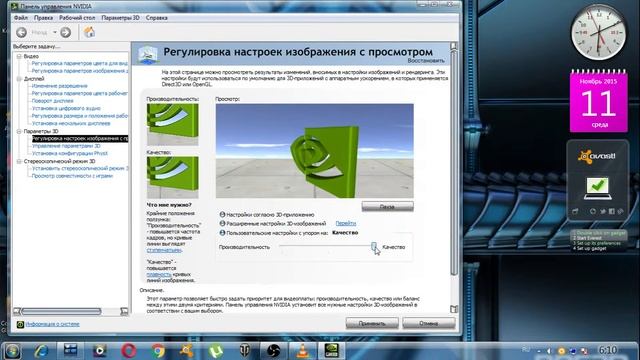Select highlighted 'Регулировка настроек изображения с просмотром' item
640x360 pixels.
click(80, 139)
